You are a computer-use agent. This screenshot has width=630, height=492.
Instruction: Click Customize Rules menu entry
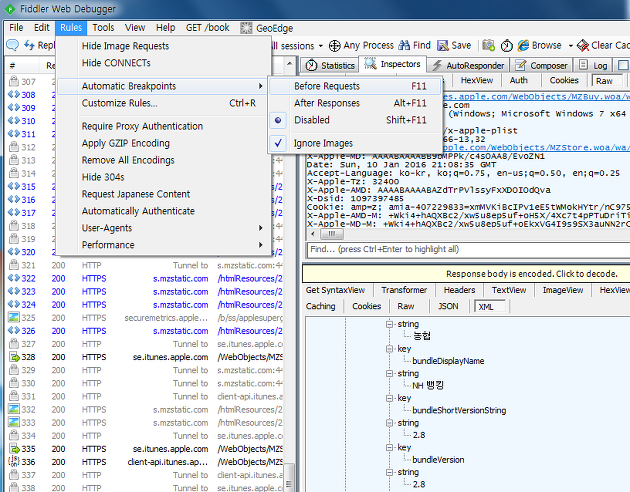[x=164, y=103]
